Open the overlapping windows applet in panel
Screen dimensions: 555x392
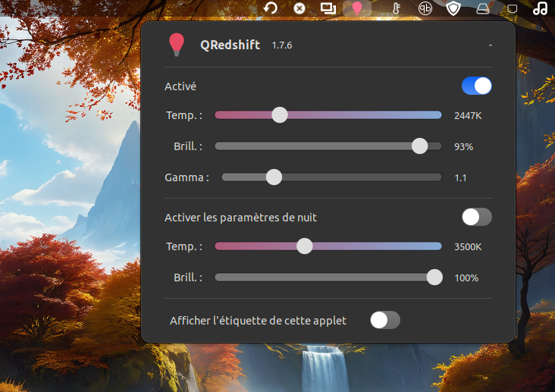point(328,8)
